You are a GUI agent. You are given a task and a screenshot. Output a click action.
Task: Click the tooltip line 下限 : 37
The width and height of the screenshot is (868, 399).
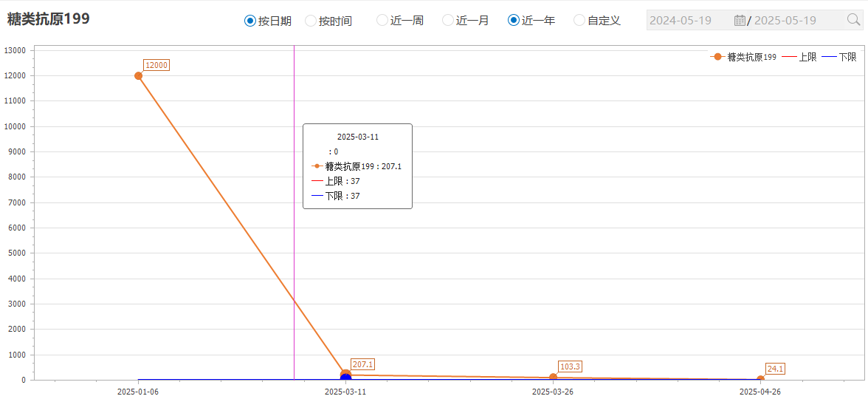[x=337, y=196]
